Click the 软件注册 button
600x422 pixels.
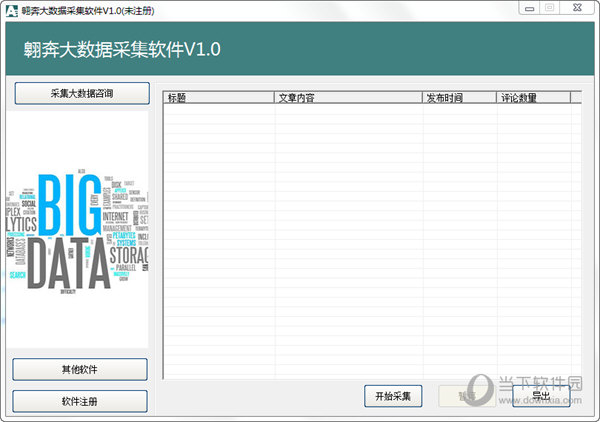coord(80,401)
